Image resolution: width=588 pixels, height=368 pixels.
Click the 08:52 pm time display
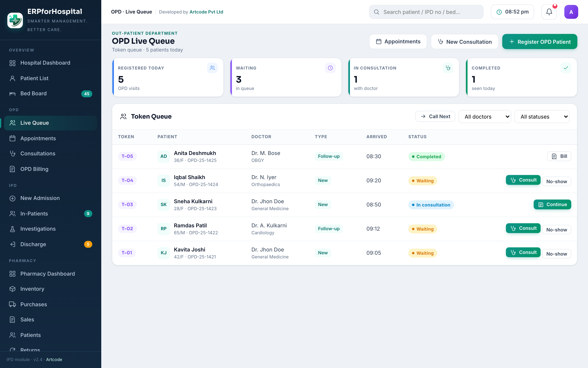coord(512,12)
